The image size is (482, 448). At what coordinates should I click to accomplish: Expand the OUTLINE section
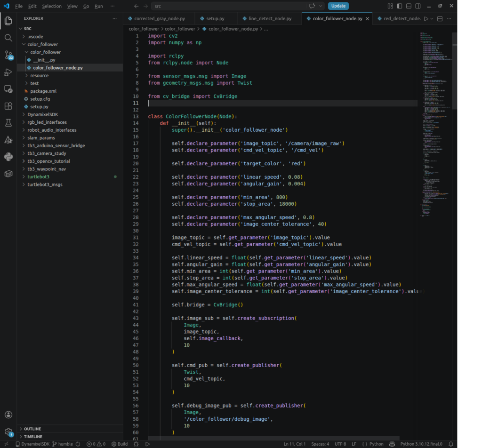(21, 429)
